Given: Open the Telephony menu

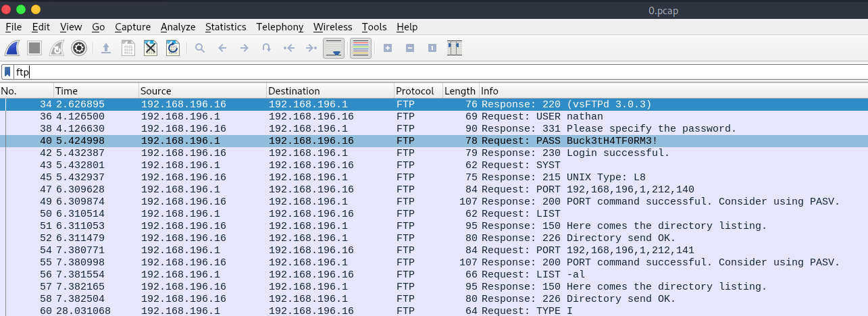Looking at the screenshot, I should point(280,27).
